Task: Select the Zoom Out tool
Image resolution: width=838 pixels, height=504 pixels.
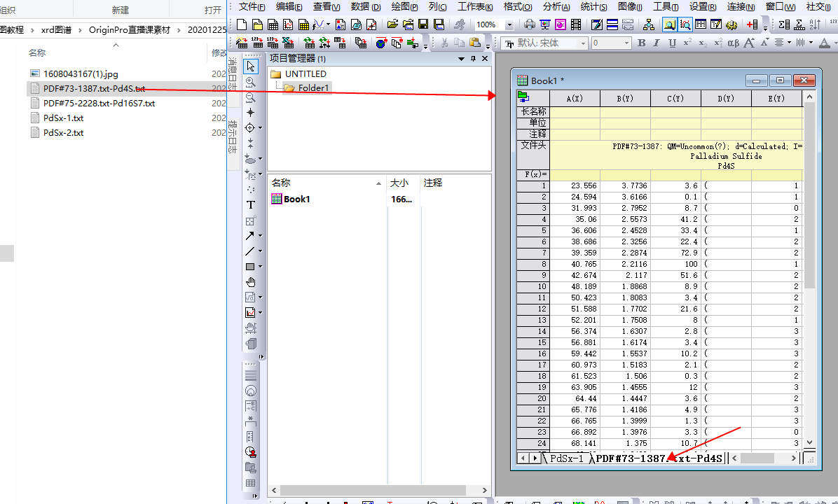Action: [x=251, y=97]
